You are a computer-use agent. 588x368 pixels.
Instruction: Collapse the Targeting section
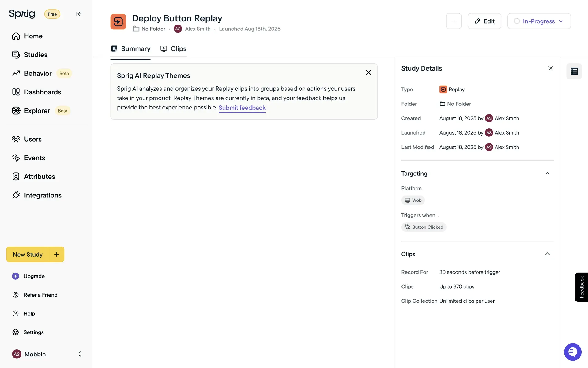(x=547, y=174)
